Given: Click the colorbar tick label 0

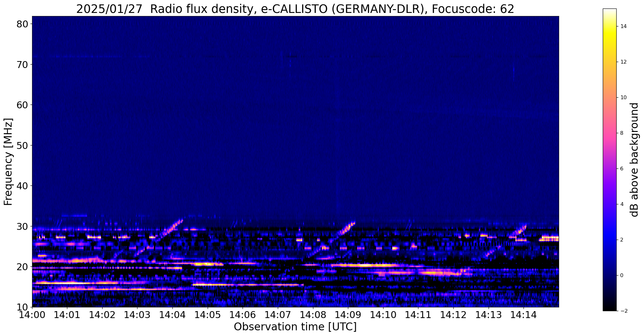Looking at the screenshot, I should point(622,276).
